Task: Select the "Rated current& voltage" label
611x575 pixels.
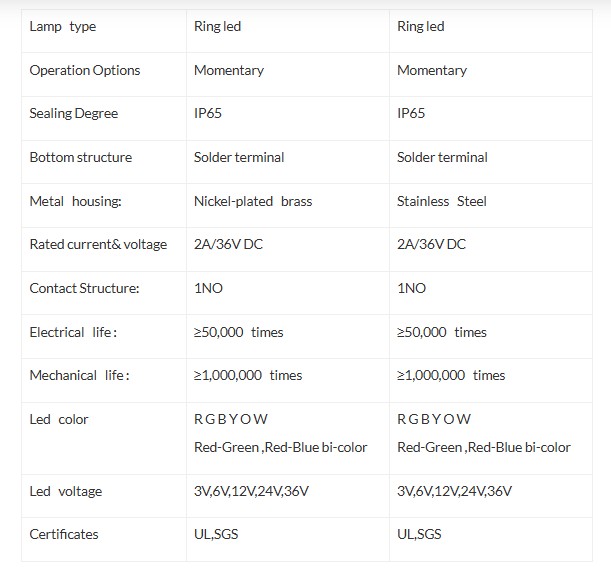Action: click(99, 244)
